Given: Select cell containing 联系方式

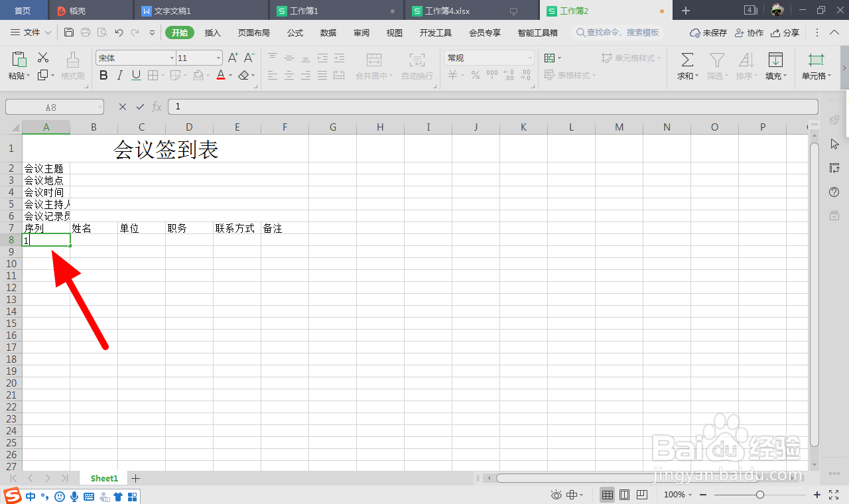Looking at the screenshot, I should 237,228.
